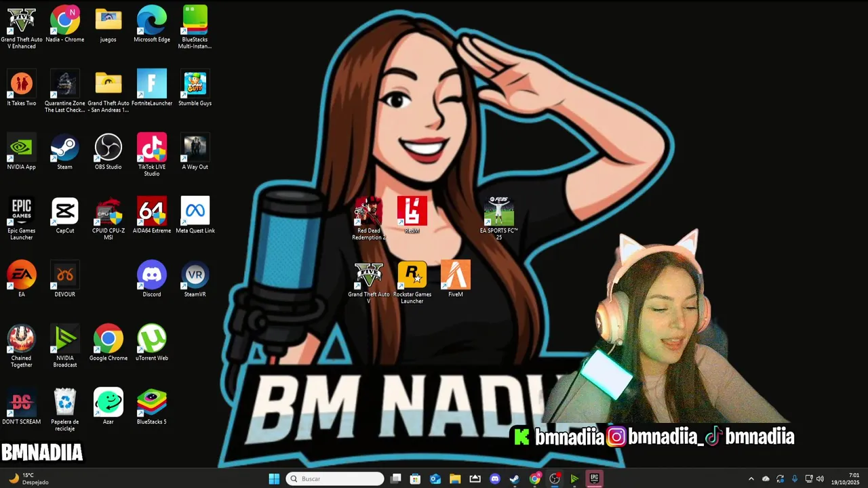Viewport: 868px width, 488px height.
Task: Open Task View on taskbar
Action: click(x=396, y=479)
